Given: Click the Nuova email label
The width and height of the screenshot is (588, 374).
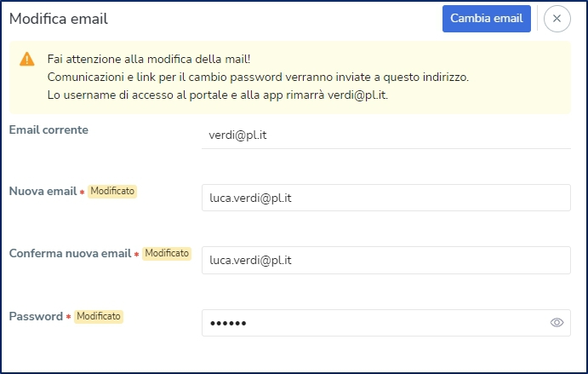Looking at the screenshot, I should point(43,191).
